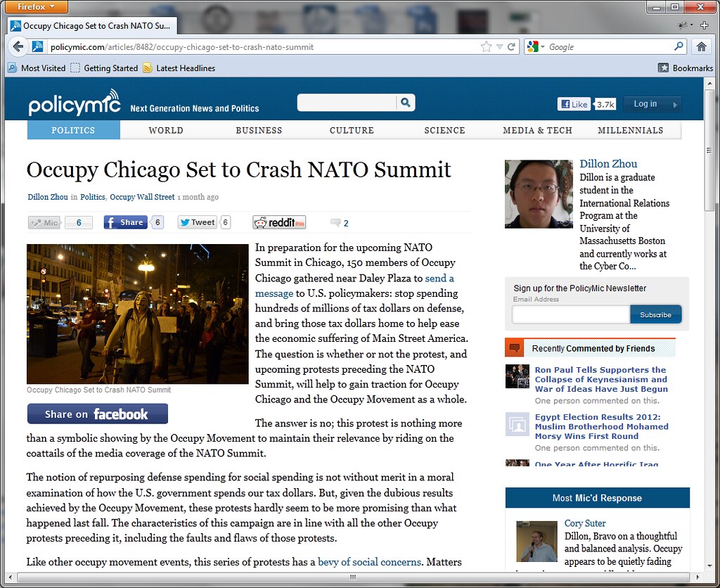Image resolution: width=720 pixels, height=588 pixels.
Task: Open Ron Paul Tells Supporters article link
Action: [x=601, y=379]
